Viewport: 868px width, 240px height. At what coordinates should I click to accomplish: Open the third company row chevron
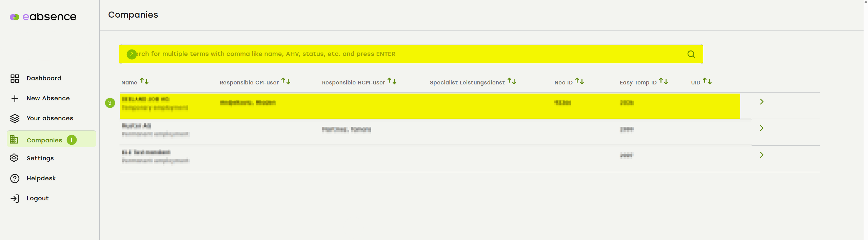[762, 155]
